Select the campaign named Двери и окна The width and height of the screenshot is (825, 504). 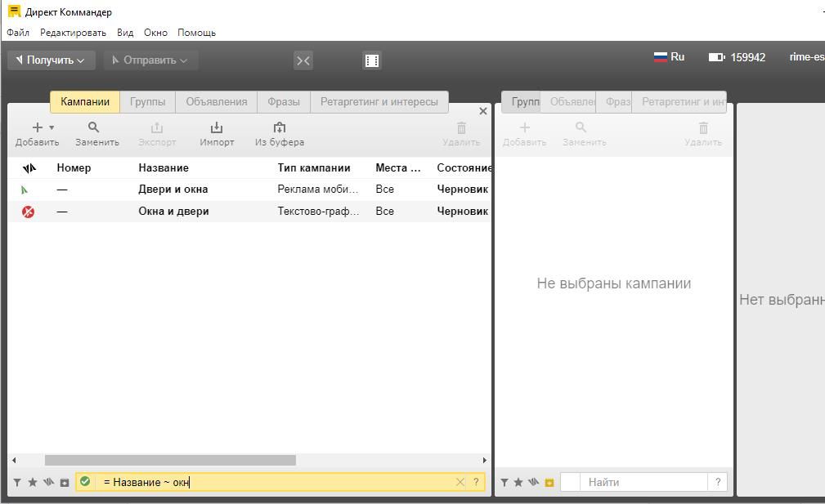(x=173, y=190)
